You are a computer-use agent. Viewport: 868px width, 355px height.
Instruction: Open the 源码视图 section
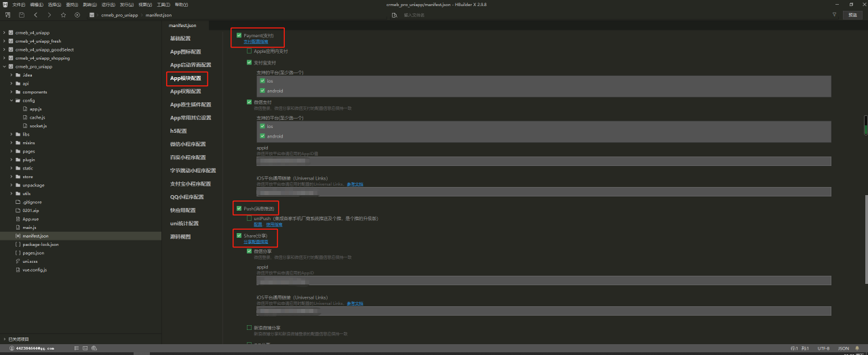(180, 236)
